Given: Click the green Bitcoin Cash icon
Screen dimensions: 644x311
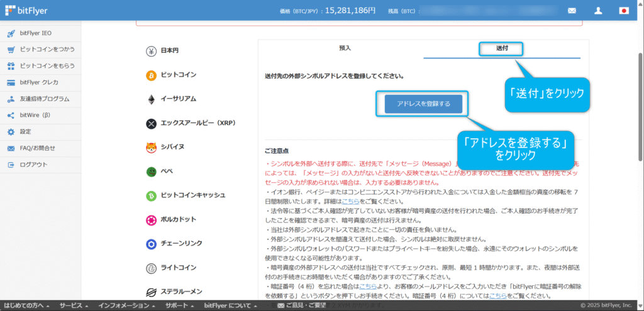Looking at the screenshot, I should (x=151, y=196).
